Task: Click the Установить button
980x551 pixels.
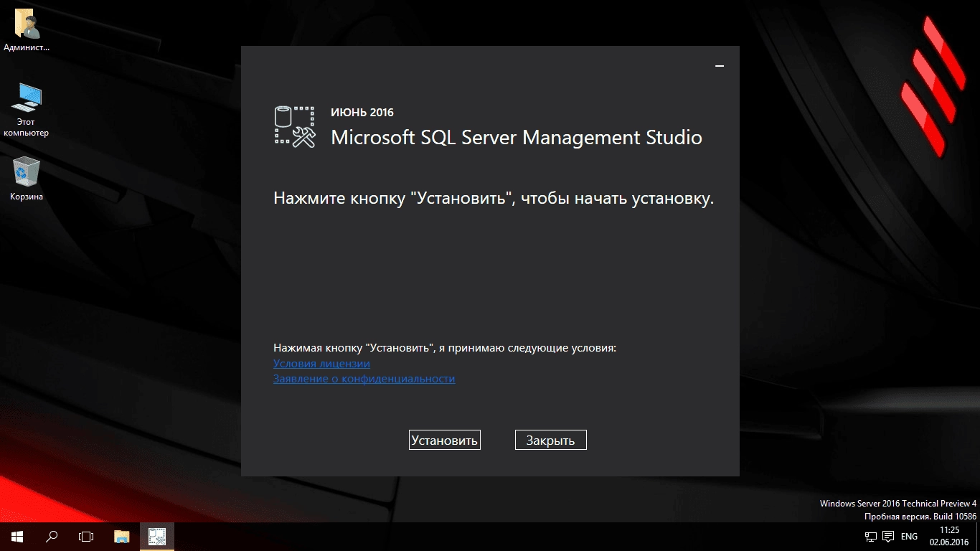Action: 444,440
